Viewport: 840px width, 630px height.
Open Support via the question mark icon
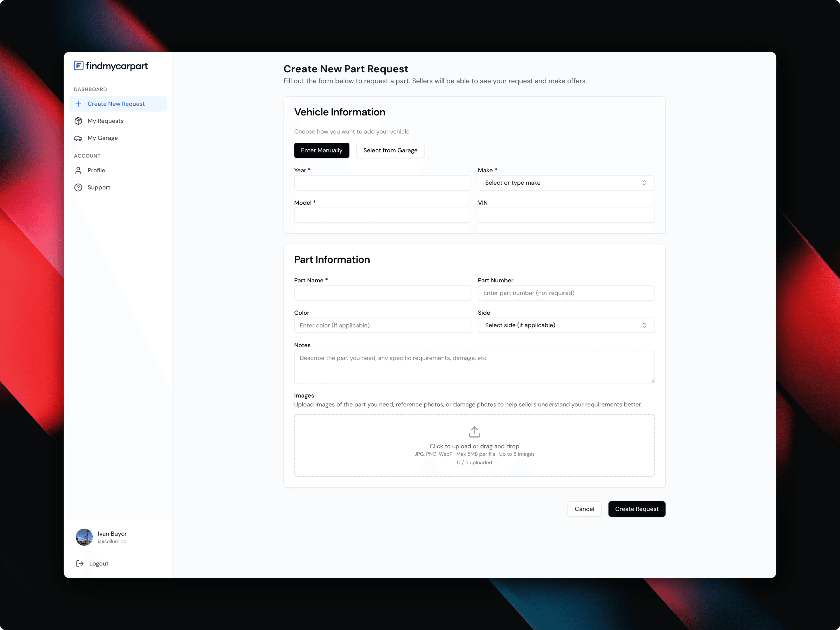coord(78,187)
